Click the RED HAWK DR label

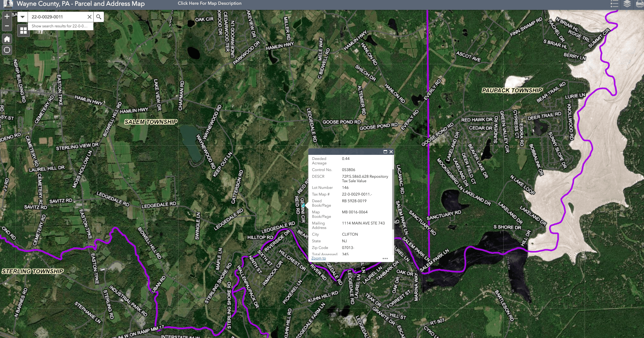pos(477,120)
